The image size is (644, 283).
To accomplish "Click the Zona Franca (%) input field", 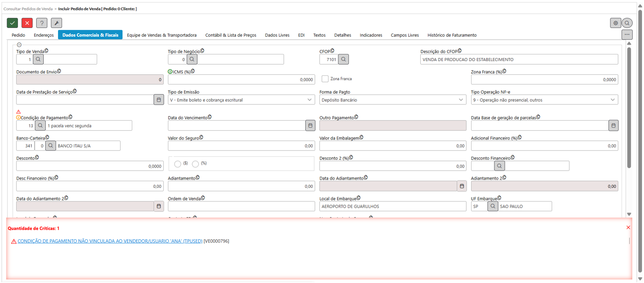I will tap(544, 79).
